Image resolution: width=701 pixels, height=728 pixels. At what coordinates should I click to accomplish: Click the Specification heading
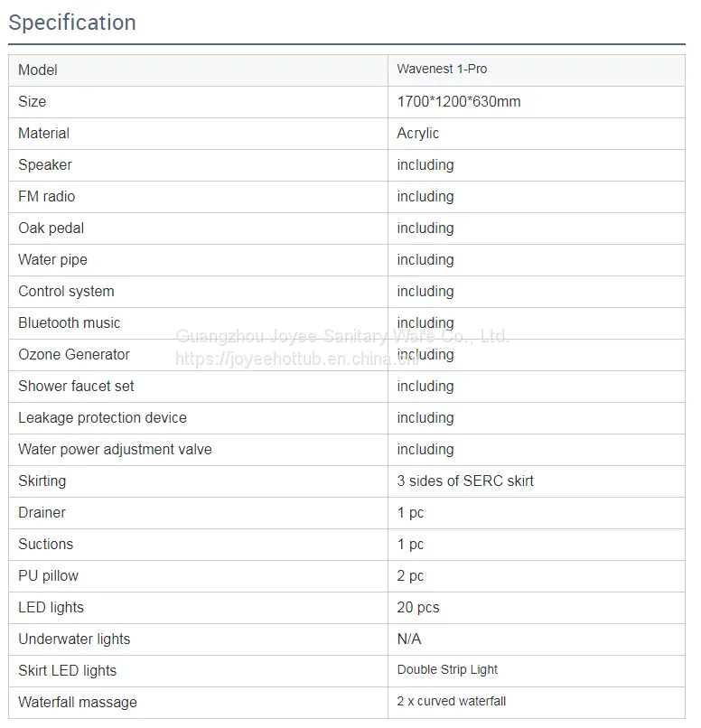(72, 23)
